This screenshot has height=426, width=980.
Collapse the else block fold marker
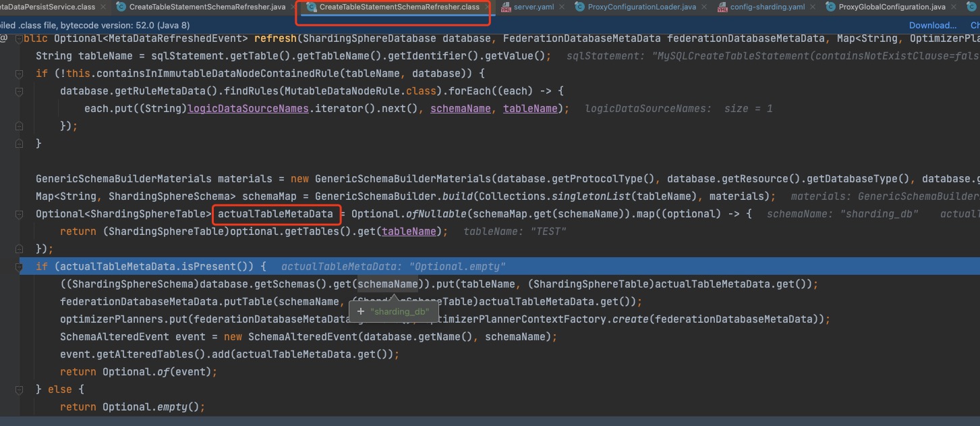[x=20, y=389]
